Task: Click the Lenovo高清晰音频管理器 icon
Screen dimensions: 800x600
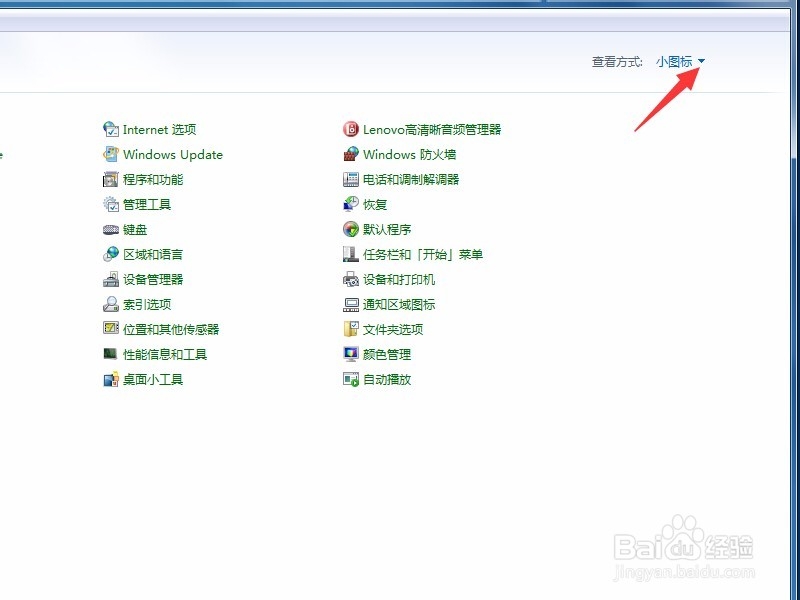Action: pos(351,129)
